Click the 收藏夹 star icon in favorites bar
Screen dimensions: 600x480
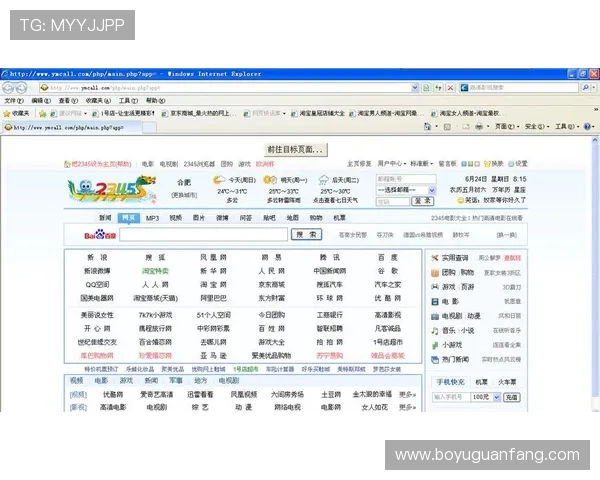click(7, 113)
